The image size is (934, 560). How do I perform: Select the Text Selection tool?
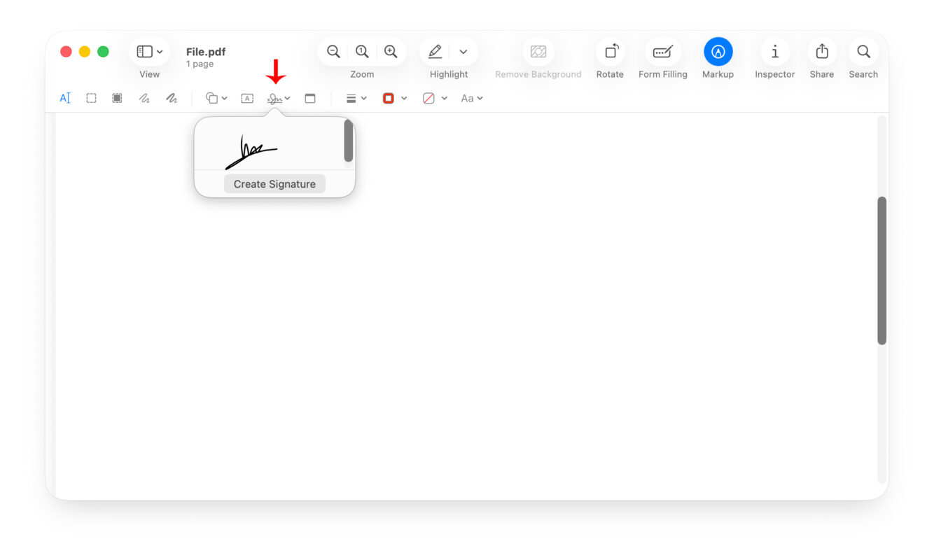coord(65,99)
